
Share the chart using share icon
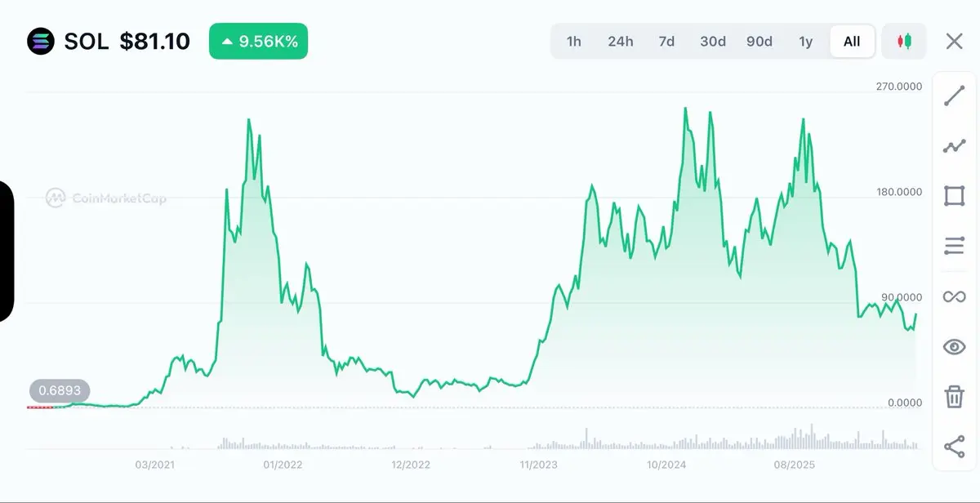(x=954, y=446)
